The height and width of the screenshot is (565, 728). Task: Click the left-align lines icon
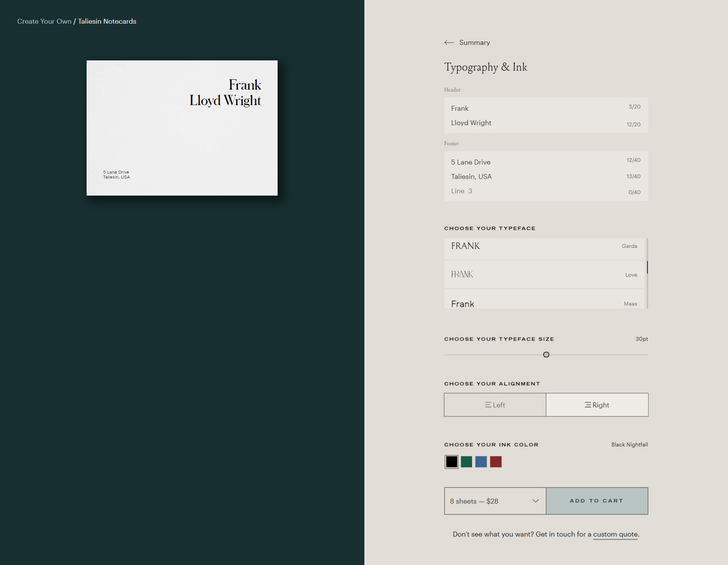[488, 405]
